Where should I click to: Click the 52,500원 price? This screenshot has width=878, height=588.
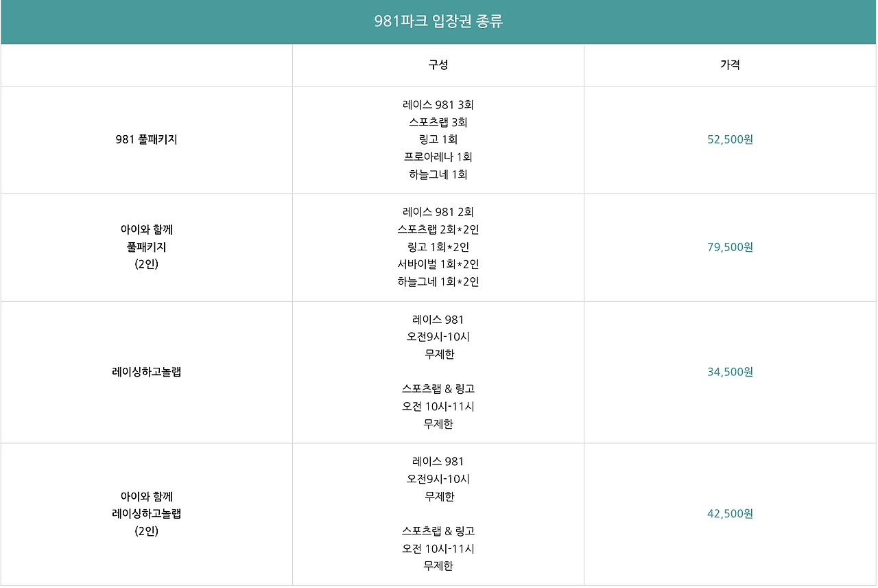tap(730, 139)
